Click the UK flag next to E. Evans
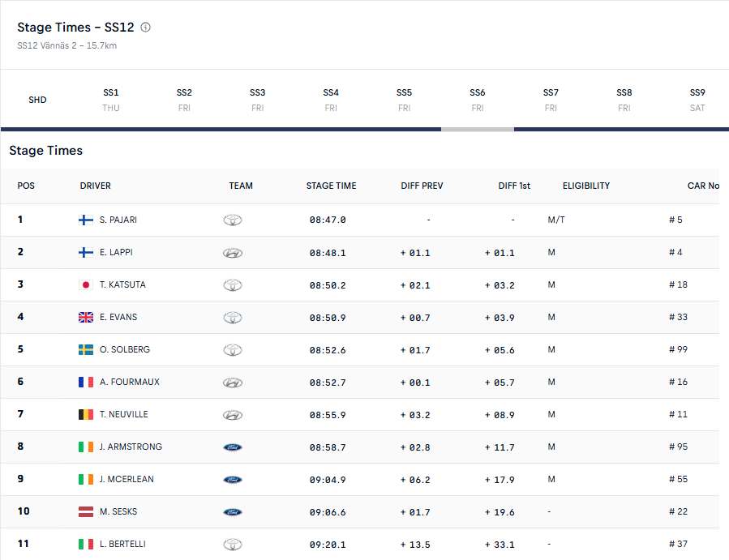The image size is (729, 560). tap(85, 318)
